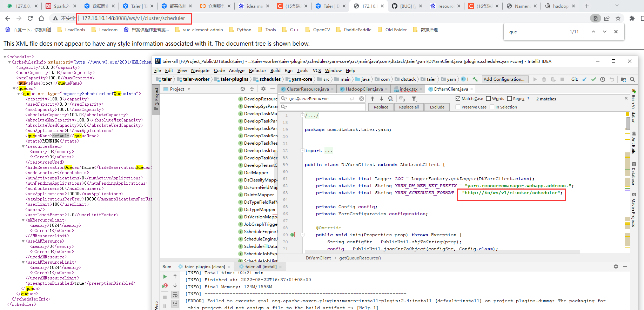Open the VCS menu
644x310 pixels.
coord(317,71)
